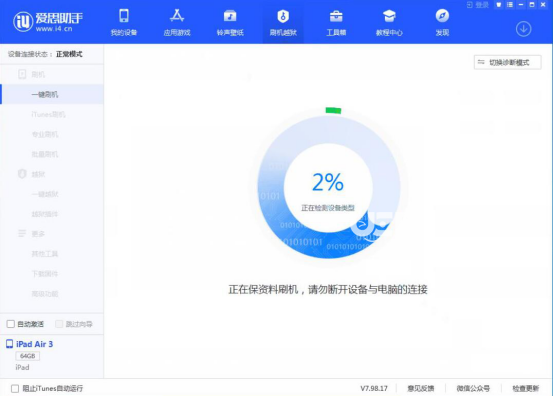Open 微信公众号 link

click(473, 389)
